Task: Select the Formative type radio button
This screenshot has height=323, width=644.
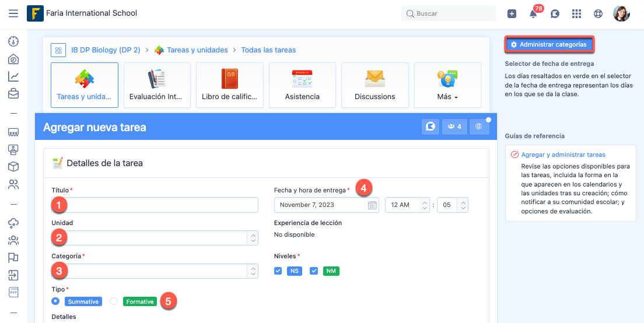Action: pyautogui.click(x=114, y=301)
